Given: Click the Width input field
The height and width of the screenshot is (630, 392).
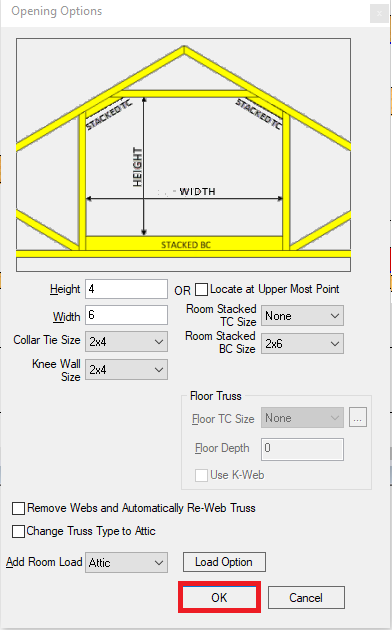Looking at the screenshot, I should (x=126, y=315).
